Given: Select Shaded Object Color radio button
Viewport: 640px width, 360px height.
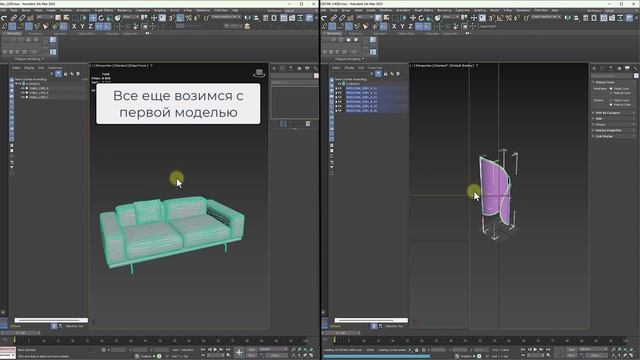Looking at the screenshot, I should point(611,100).
